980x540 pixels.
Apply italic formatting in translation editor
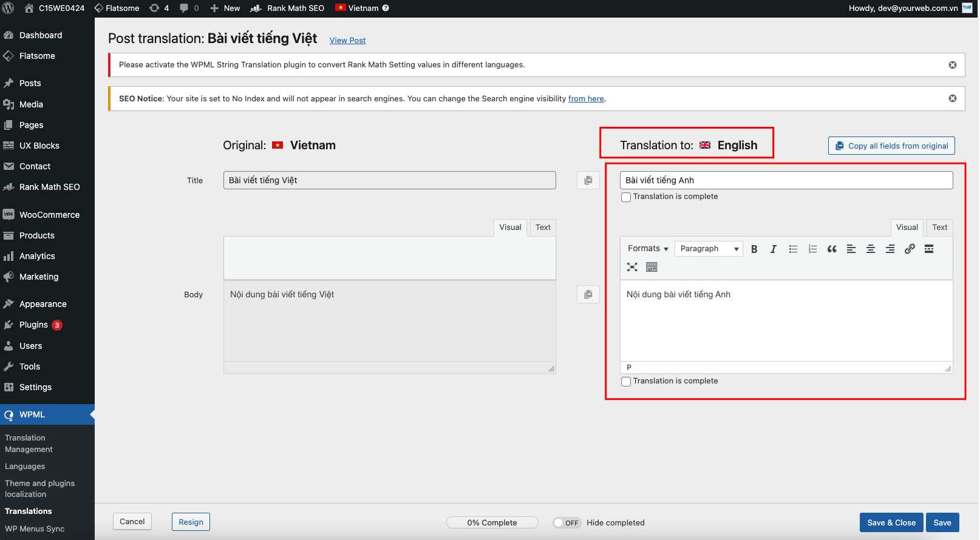point(773,249)
